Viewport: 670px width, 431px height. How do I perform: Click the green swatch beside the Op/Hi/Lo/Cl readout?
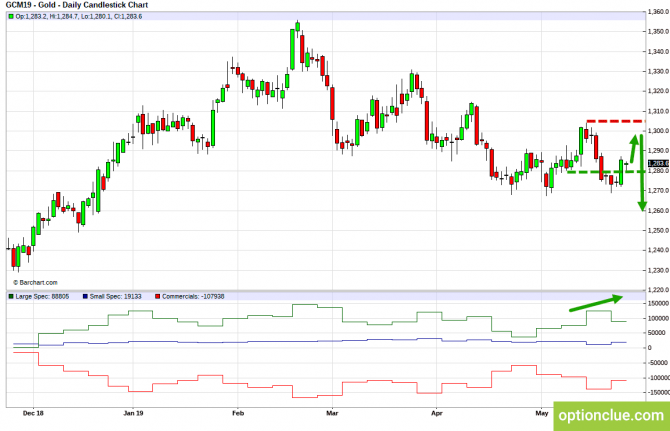(x=11, y=17)
